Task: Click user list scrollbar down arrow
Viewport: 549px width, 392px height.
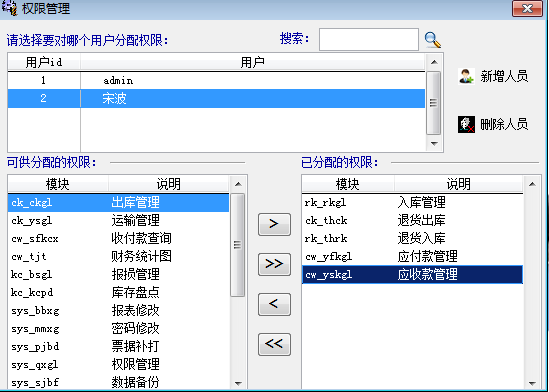Action: point(434,144)
